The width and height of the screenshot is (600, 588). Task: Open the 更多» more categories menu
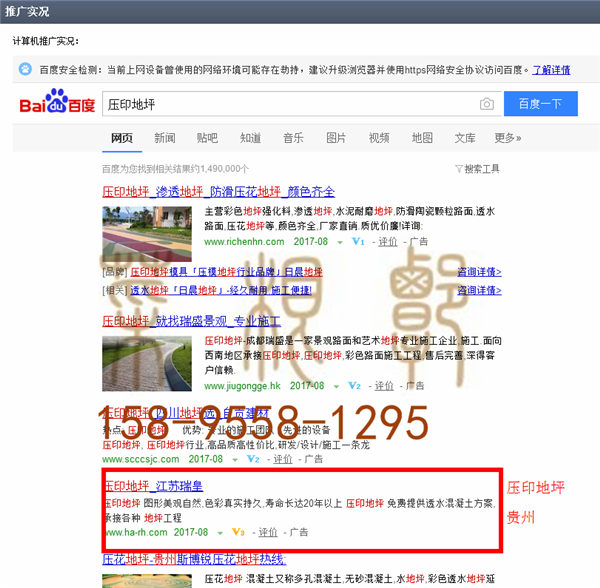click(507, 138)
